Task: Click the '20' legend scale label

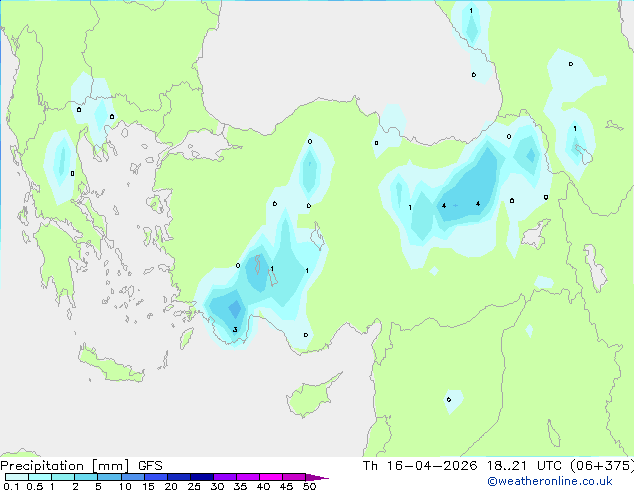Action: tap(171, 486)
